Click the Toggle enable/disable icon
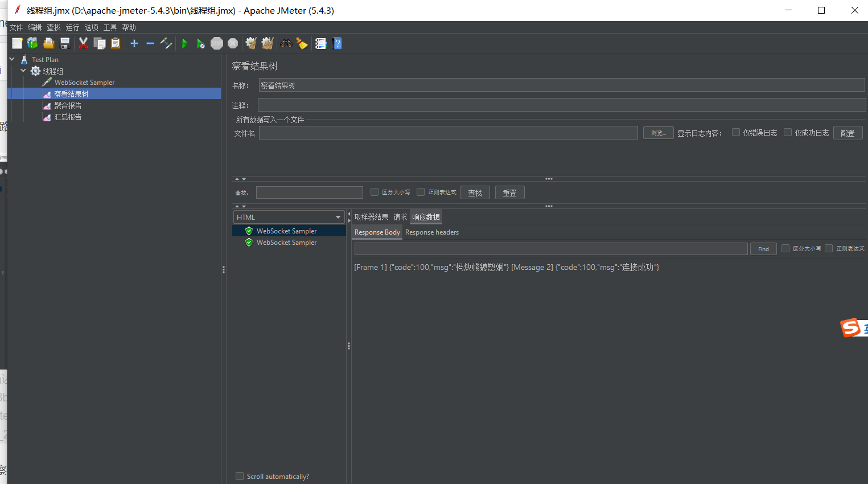Image resolution: width=868 pixels, height=484 pixels. pos(166,43)
